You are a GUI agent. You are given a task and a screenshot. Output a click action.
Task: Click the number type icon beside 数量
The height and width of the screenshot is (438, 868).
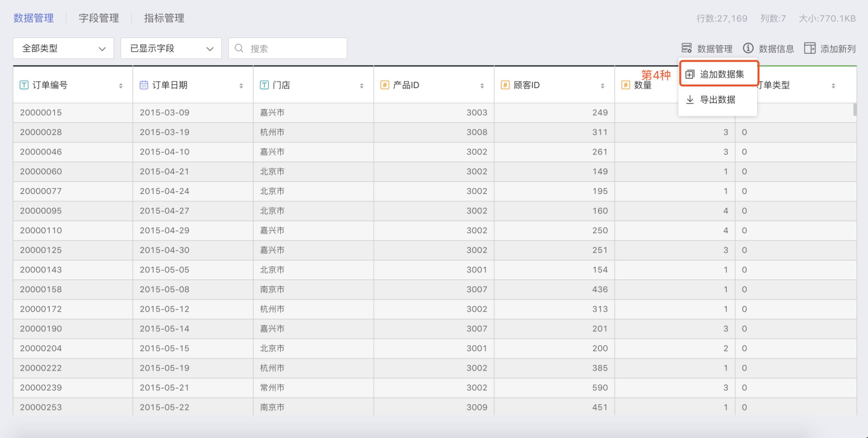(x=626, y=86)
